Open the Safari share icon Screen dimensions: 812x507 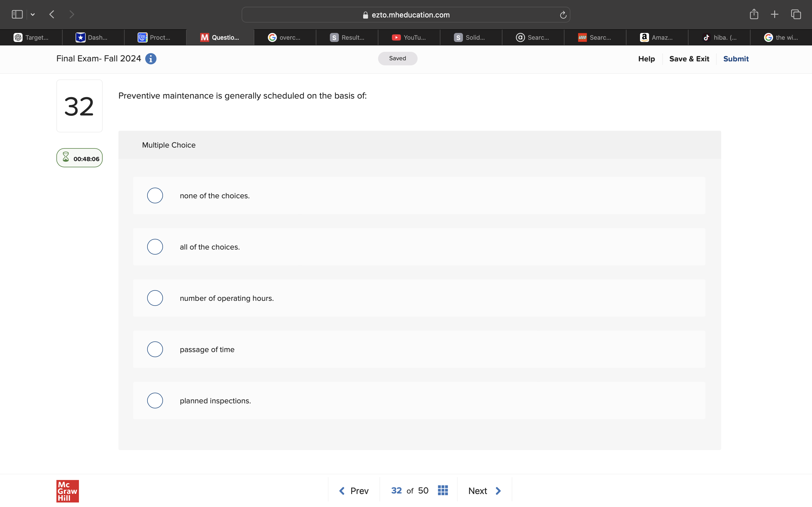pos(754,14)
